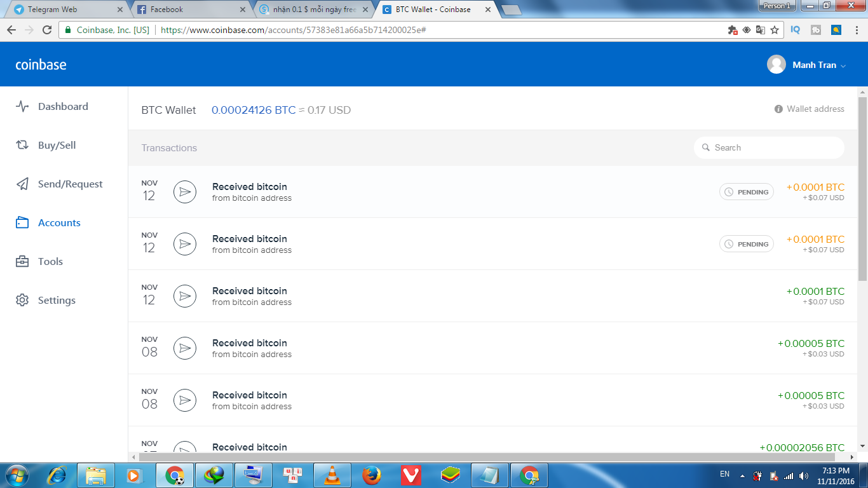This screenshot has height=488, width=868.
Task: Open Settings from the sidebar
Action: [x=46, y=301]
